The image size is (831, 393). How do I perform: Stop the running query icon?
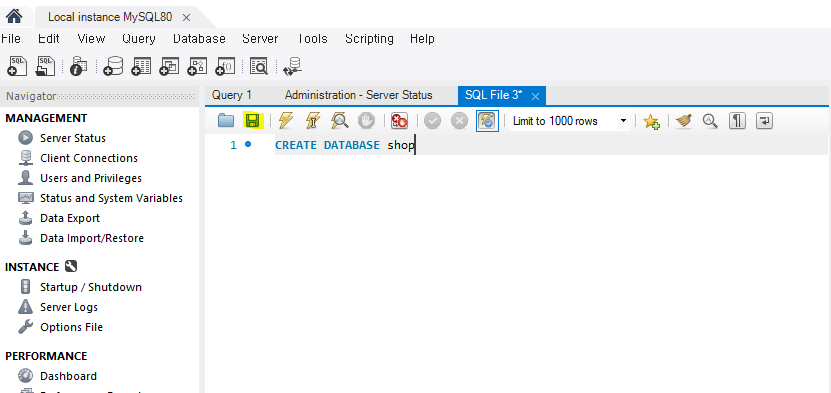pyautogui.click(x=366, y=121)
